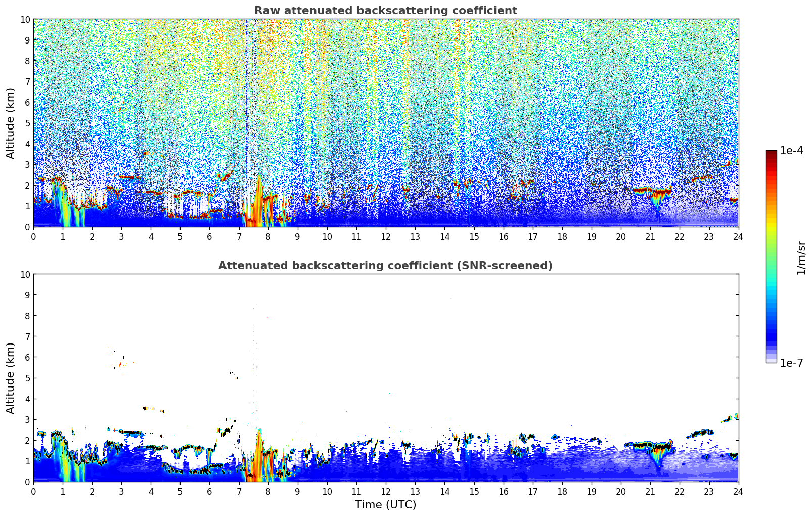Click the '7' time tick under top plot
This screenshot has height=516, width=812.
point(239,237)
